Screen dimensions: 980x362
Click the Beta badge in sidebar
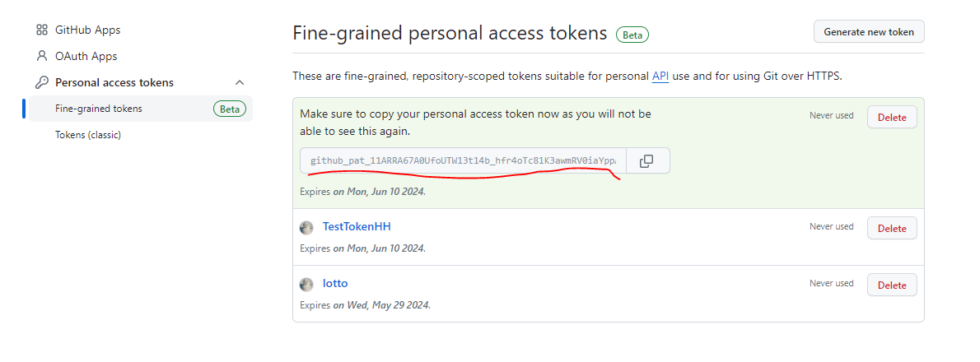(x=230, y=109)
